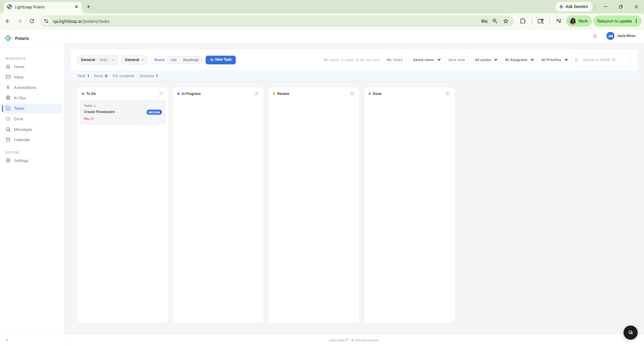Click the browser back arrow

pos(8,21)
